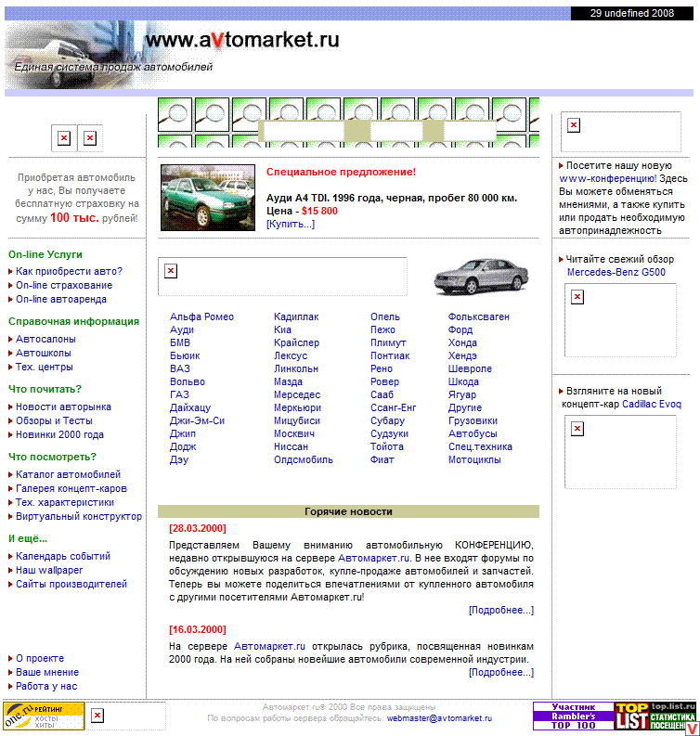This screenshot has width=700, height=736.
Task: Click the 'Горячие новости' section header
Action: tap(348, 511)
